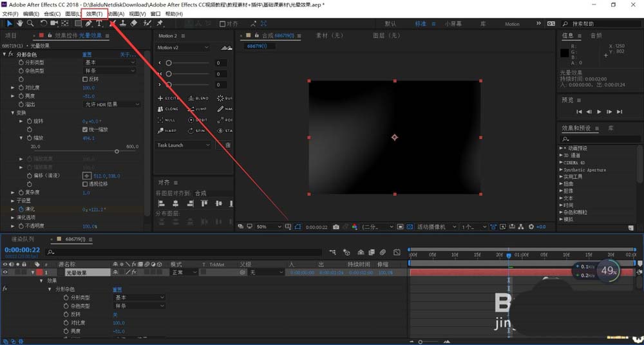Align layers to left edge
Image resolution: width=644 pixels, height=345 pixels.
point(163,203)
